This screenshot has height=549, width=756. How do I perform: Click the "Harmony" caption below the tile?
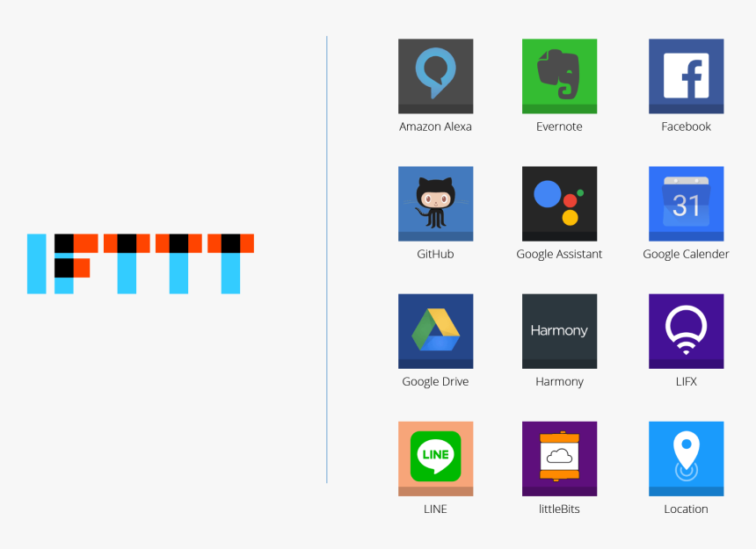click(x=559, y=382)
